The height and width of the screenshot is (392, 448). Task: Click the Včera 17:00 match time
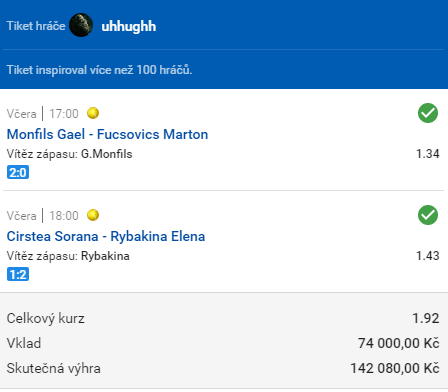coord(43,114)
